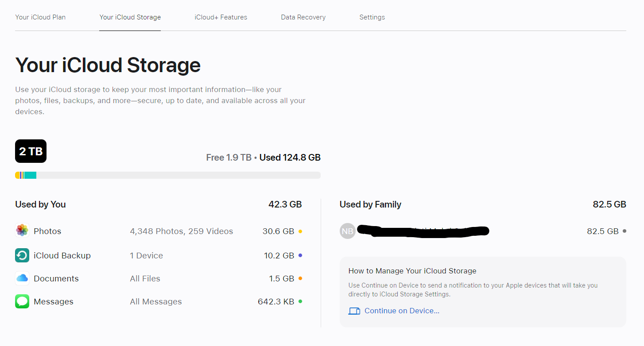Image resolution: width=644 pixels, height=346 pixels.
Task: Click the purple iCloud Backup color dot
Action: coord(300,255)
